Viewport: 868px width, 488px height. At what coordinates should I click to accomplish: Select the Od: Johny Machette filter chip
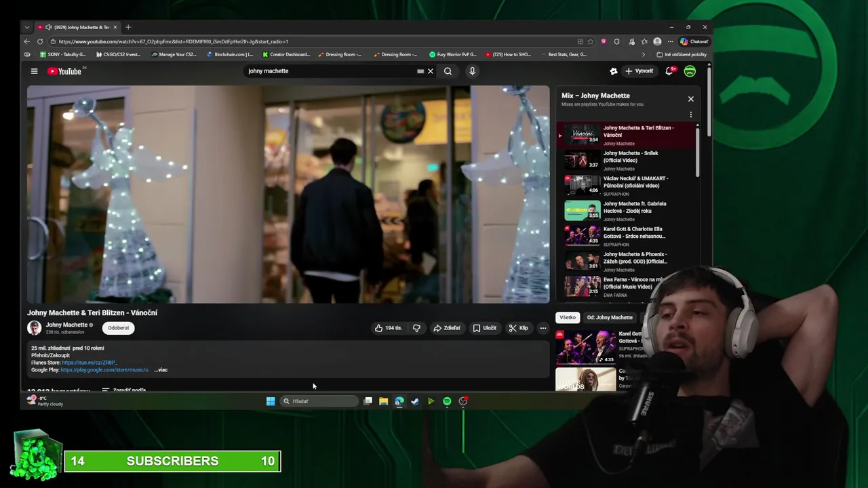click(x=610, y=317)
